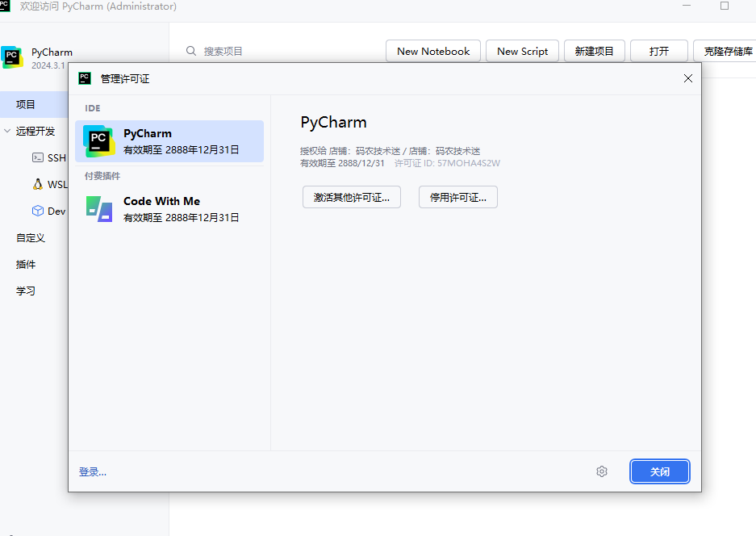Click the Code With Me plugin icon
Viewport: 756px width, 536px height.
(99, 209)
